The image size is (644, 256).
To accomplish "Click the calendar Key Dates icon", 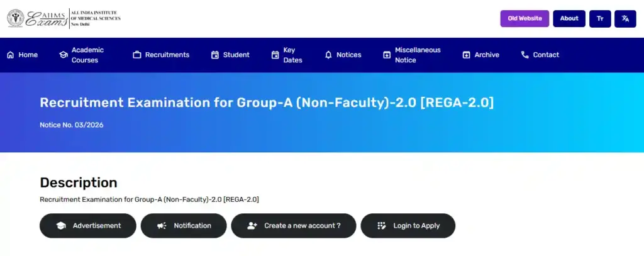I will (275, 55).
